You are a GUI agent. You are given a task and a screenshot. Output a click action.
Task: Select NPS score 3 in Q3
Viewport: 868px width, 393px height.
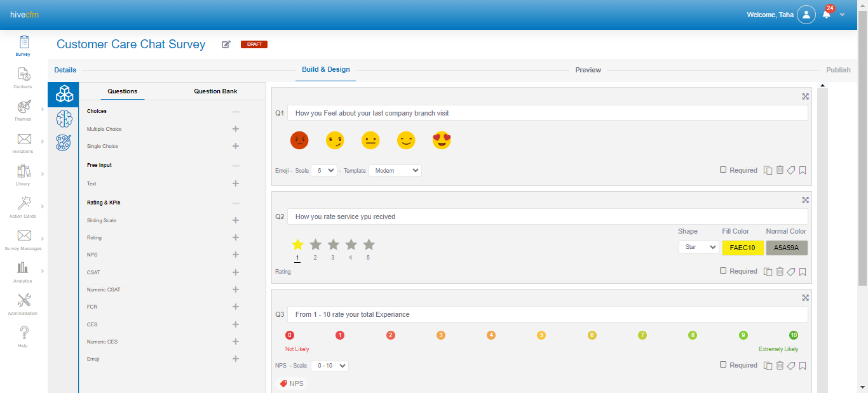(441, 335)
